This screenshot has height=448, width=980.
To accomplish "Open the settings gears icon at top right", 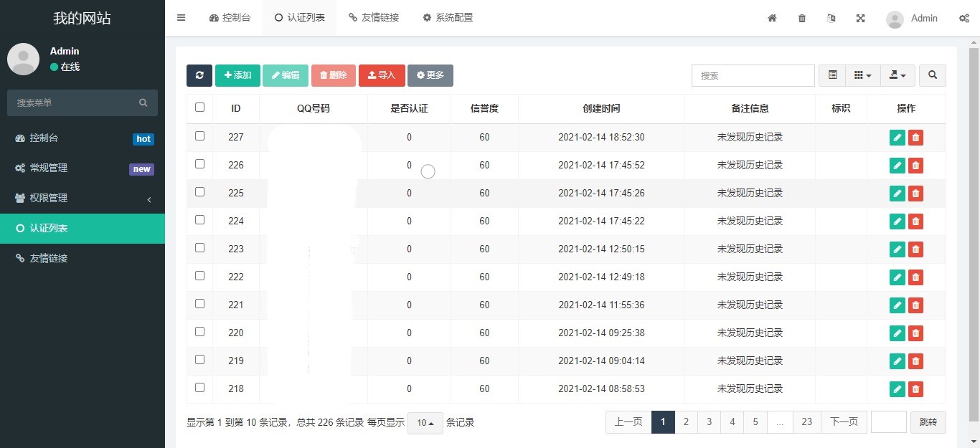I will [964, 18].
